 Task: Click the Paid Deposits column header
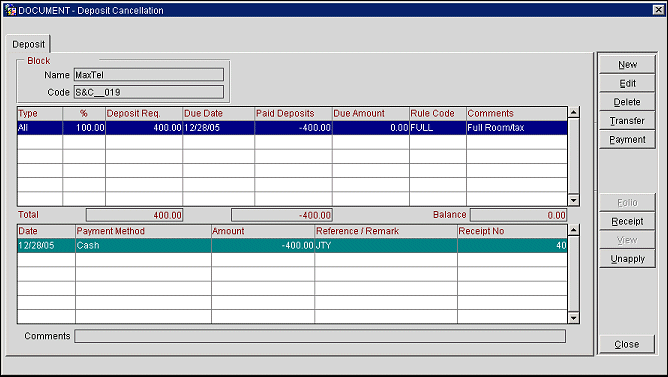click(294, 114)
